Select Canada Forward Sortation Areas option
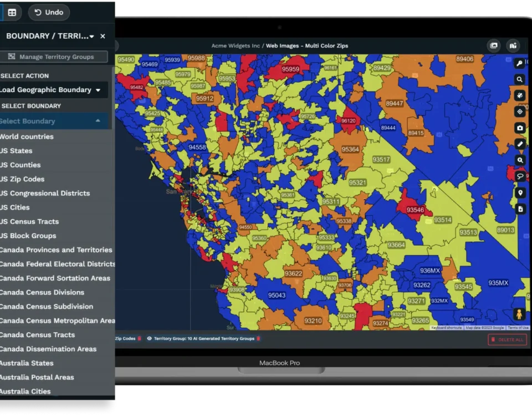Image resolution: width=532 pixels, height=416 pixels. pyautogui.click(x=55, y=278)
